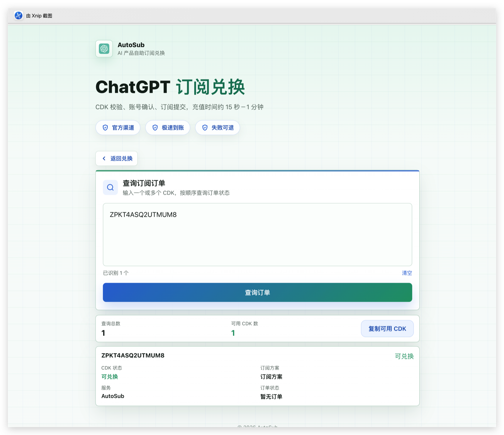The width and height of the screenshot is (504, 435).
Task: Click the green 可兑换 status tag at card right
Action: 404,356
